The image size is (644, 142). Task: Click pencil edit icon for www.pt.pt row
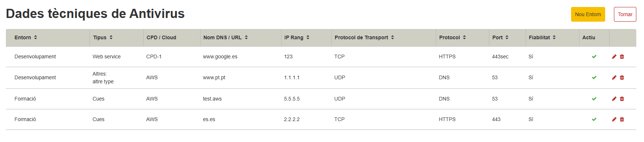tap(614, 77)
